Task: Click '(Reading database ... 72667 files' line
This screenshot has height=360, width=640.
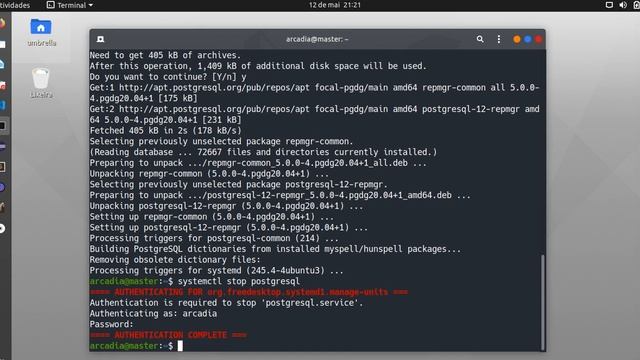Action: pos(263,152)
